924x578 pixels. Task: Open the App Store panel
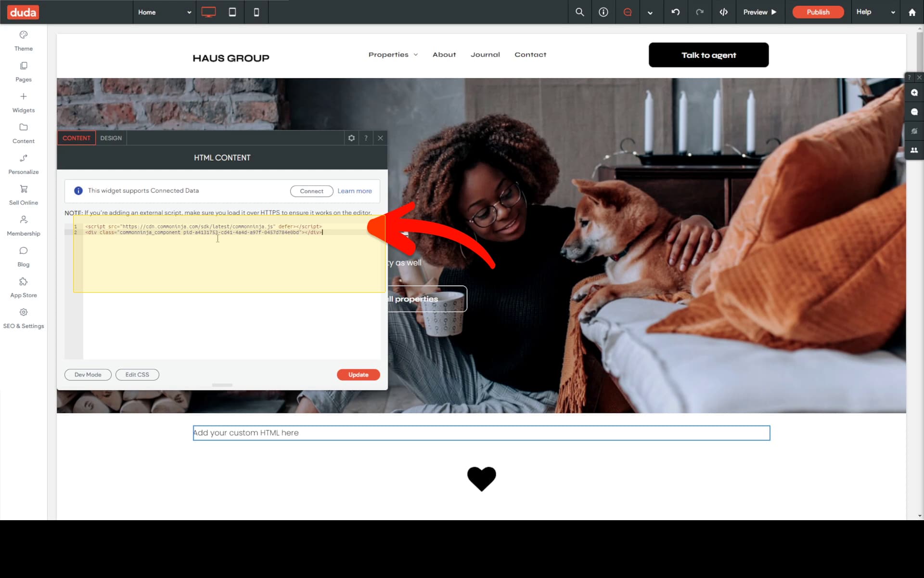tap(24, 288)
